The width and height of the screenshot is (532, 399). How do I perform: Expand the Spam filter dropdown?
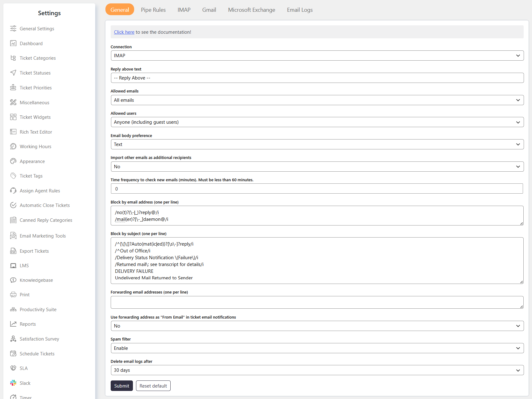tap(317, 348)
